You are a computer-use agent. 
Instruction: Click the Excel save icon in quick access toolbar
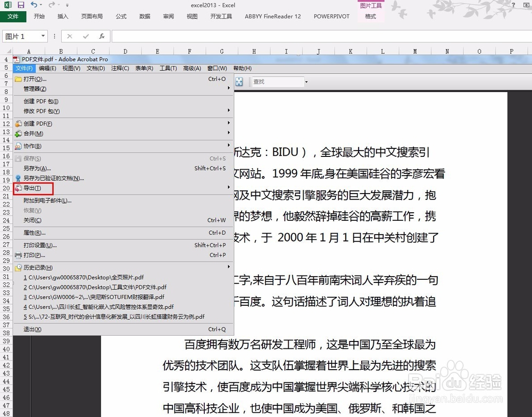coord(21,5)
